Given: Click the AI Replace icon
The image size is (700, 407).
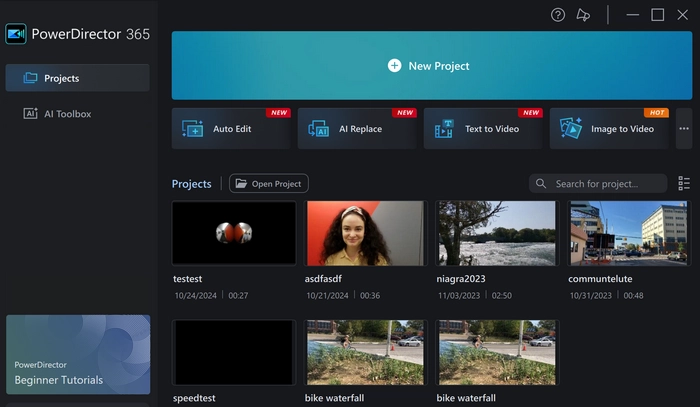Looking at the screenshot, I should point(318,129).
